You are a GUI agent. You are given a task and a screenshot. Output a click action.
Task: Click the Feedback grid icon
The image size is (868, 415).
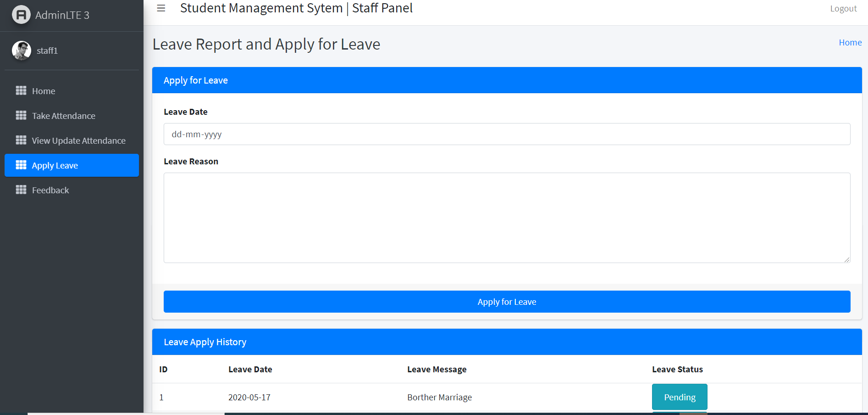(21, 190)
